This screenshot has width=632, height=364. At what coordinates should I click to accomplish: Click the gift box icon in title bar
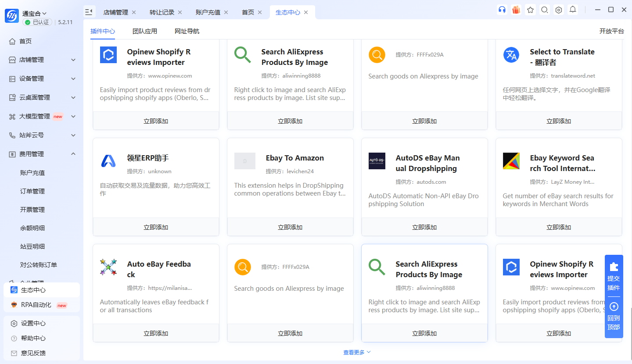[516, 10]
